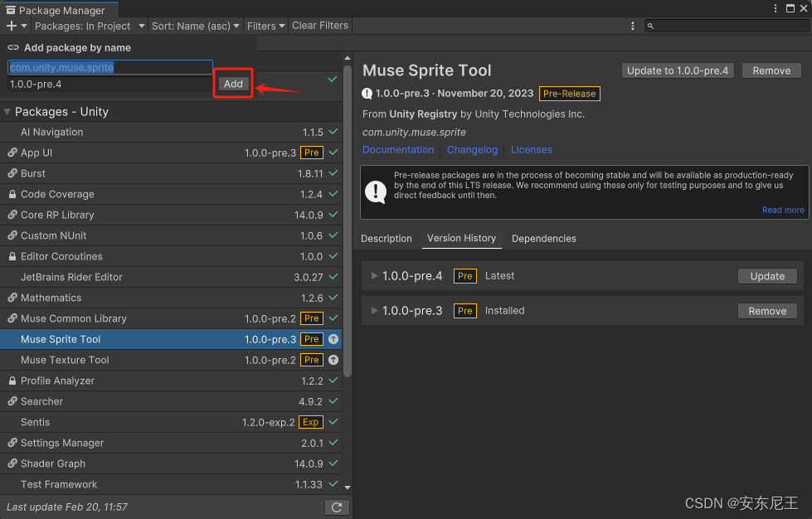Click Update button for 1.0.0-pre.4 version
This screenshot has height=519, width=812.
[767, 276]
